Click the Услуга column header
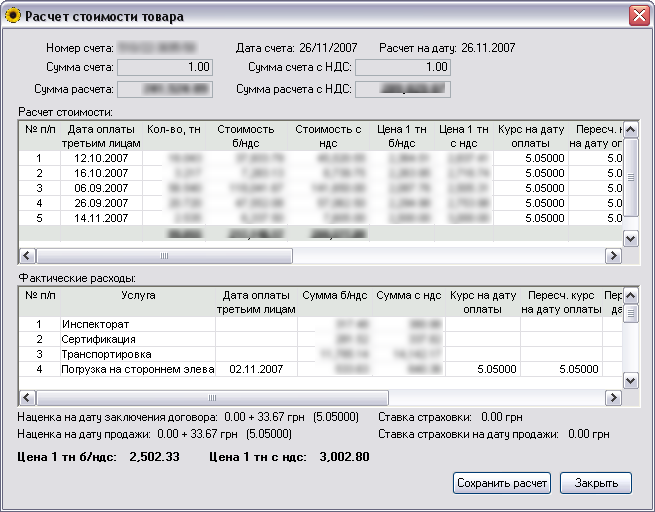 coord(138,296)
